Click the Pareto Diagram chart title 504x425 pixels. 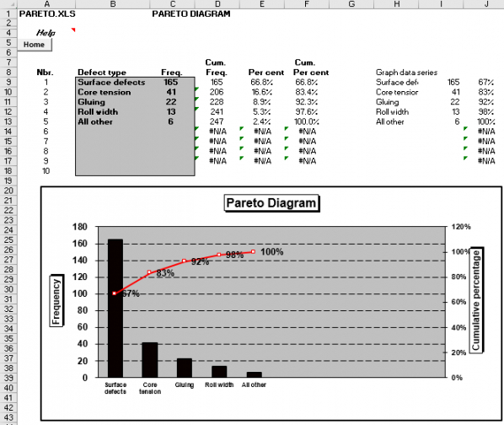[x=271, y=203]
